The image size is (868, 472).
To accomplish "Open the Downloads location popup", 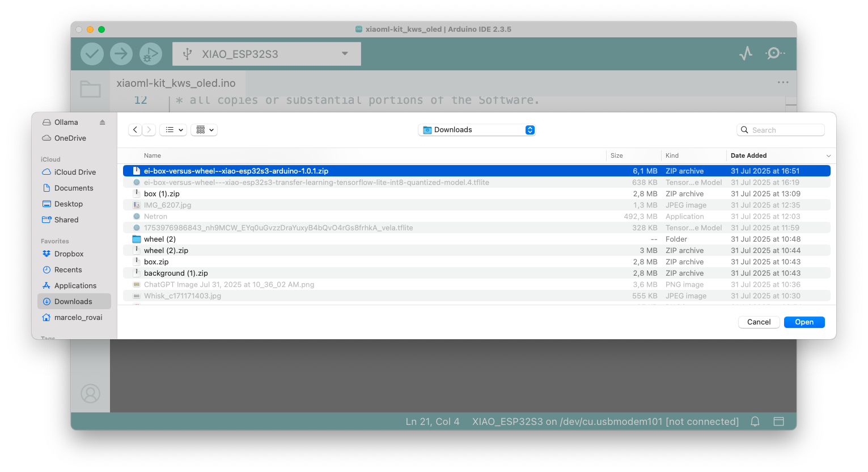I will [477, 130].
